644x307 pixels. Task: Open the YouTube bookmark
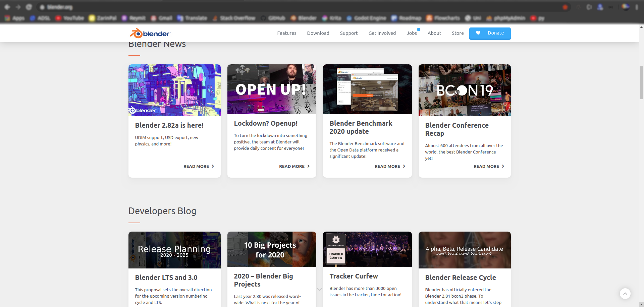pos(70,18)
